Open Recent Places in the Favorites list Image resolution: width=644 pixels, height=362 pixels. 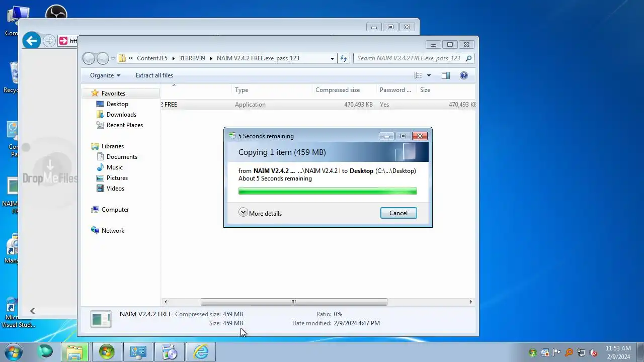(124, 125)
